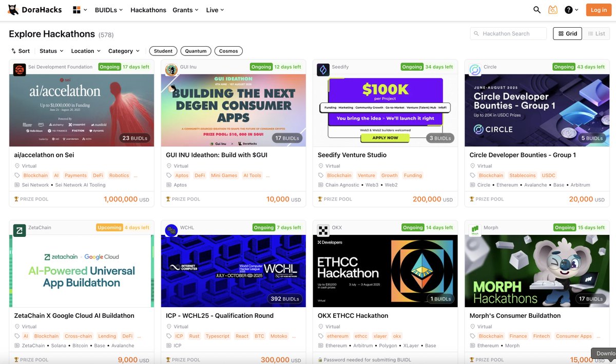Viewport: 616px width, 364px height.
Task: Click the lock icon on OKX card
Action: [x=320, y=360]
